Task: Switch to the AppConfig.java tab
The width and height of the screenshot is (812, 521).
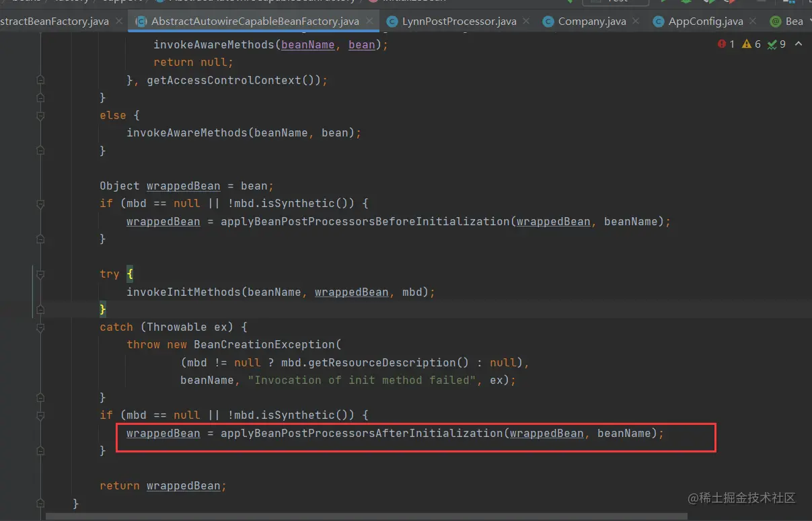Action: click(706, 21)
